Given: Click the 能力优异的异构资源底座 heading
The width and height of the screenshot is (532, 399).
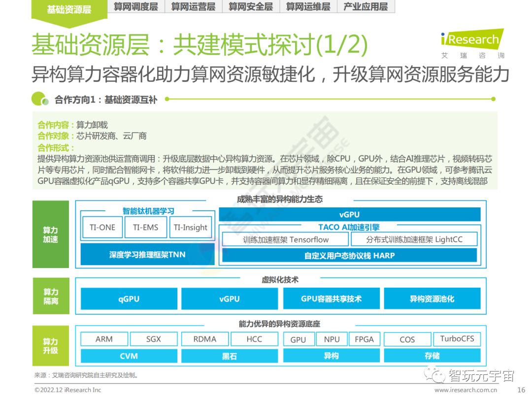Looking at the screenshot, I should click(279, 324).
